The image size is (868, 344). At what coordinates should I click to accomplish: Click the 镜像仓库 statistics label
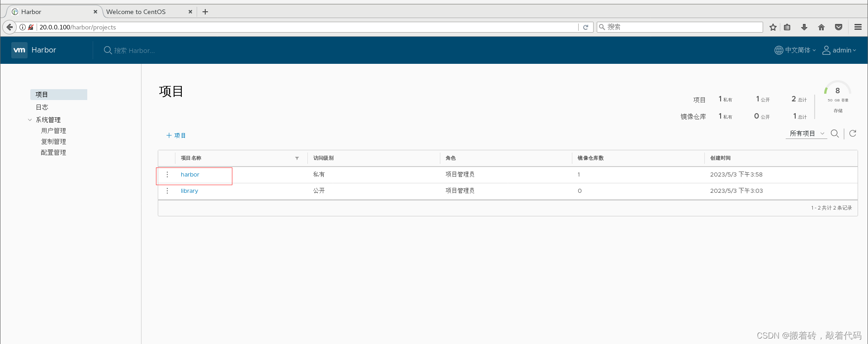point(693,117)
